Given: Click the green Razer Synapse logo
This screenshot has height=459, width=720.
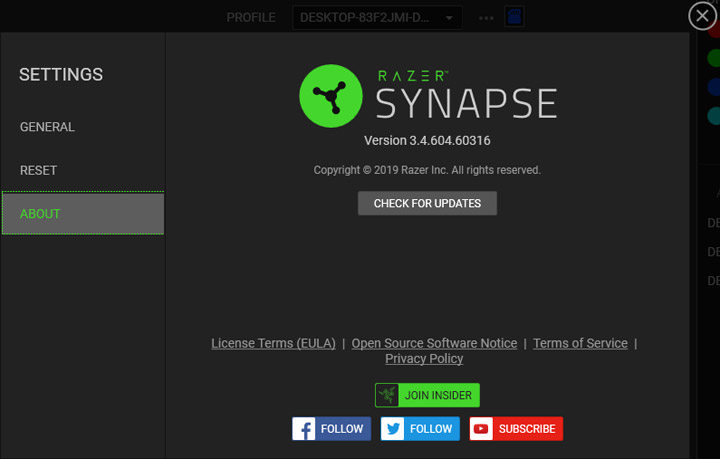Looking at the screenshot, I should pyautogui.click(x=331, y=96).
